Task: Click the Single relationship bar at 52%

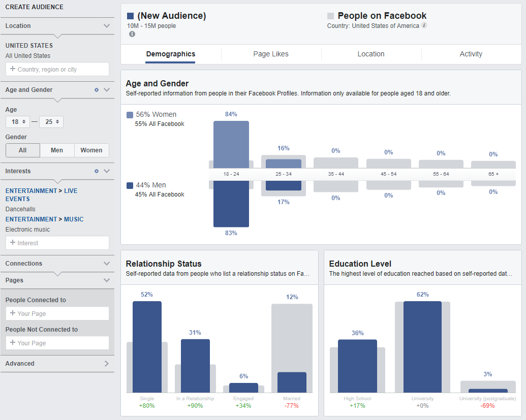Action: (x=147, y=347)
